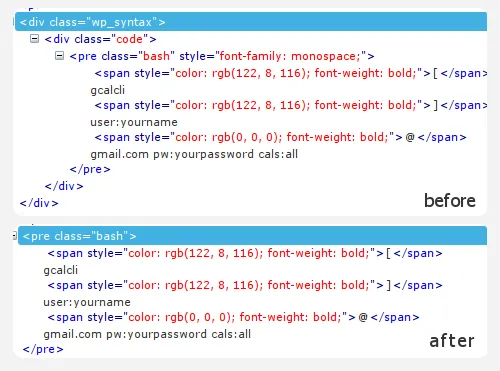Click the outermost closing </div> of wp_syntax
Image resolution: width=500 pixels, height=371 pixels.
(x=39, y=203)
